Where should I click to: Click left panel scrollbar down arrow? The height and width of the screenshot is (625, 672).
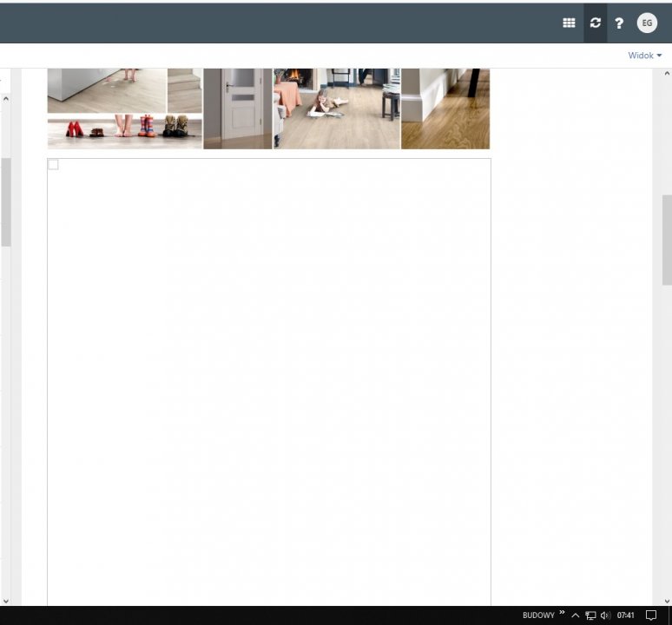pos(5,601)
